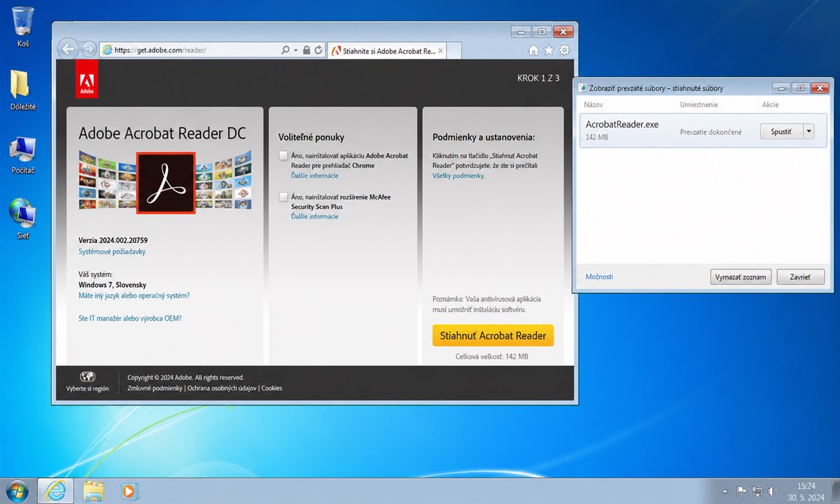Select AcrobatReader.exe file name in list
The height and width of the screenshot is (504, 840).
[622, 125]
